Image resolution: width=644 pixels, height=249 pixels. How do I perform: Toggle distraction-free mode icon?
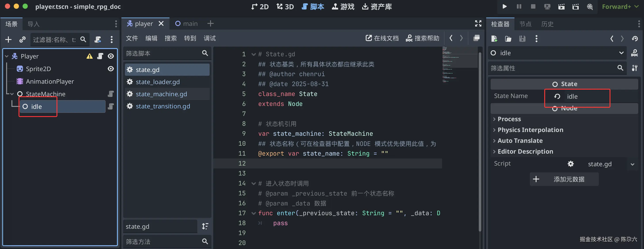click(x=478, y=23)
